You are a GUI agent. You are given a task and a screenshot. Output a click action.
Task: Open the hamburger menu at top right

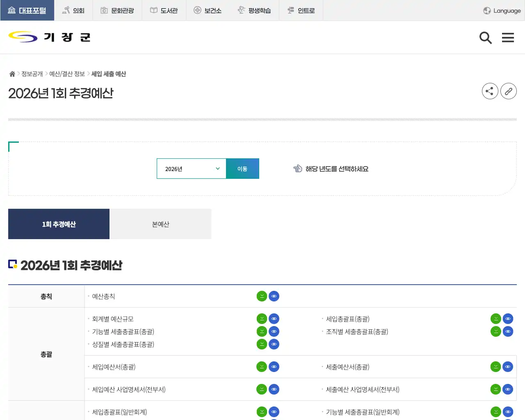[508, 37]
